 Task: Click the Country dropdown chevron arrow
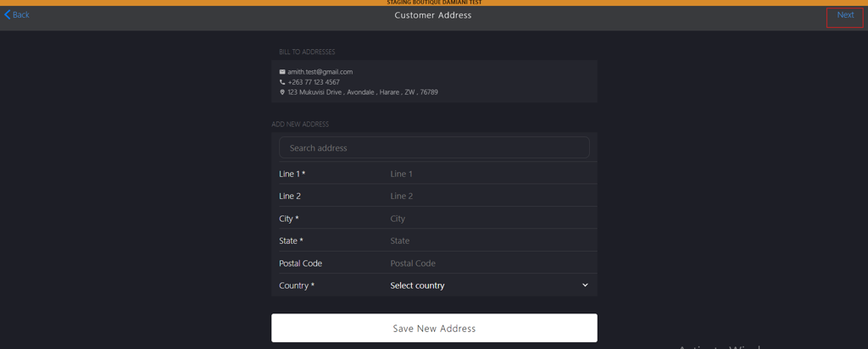[x=585, y=285]
